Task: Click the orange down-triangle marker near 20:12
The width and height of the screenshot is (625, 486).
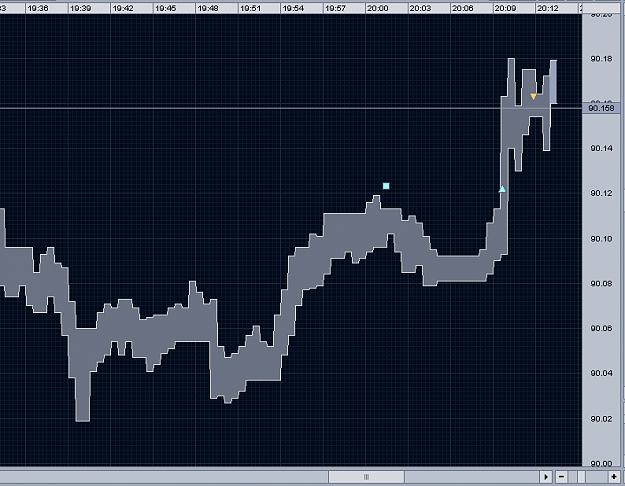Action: (x=533, y=96)
